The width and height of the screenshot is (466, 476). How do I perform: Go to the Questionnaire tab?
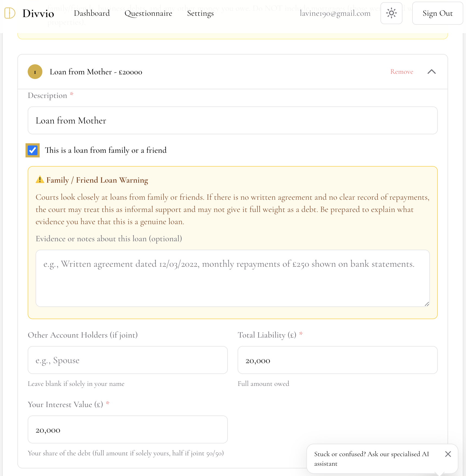148,13
